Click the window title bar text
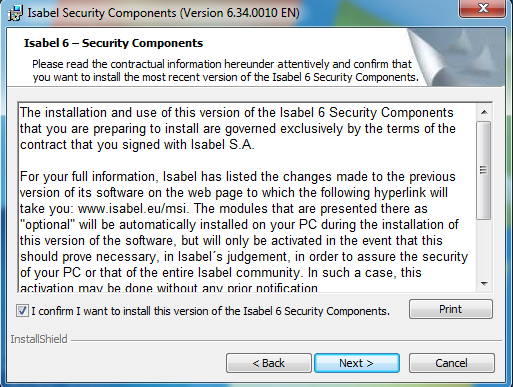 click(x=163, y=13)
